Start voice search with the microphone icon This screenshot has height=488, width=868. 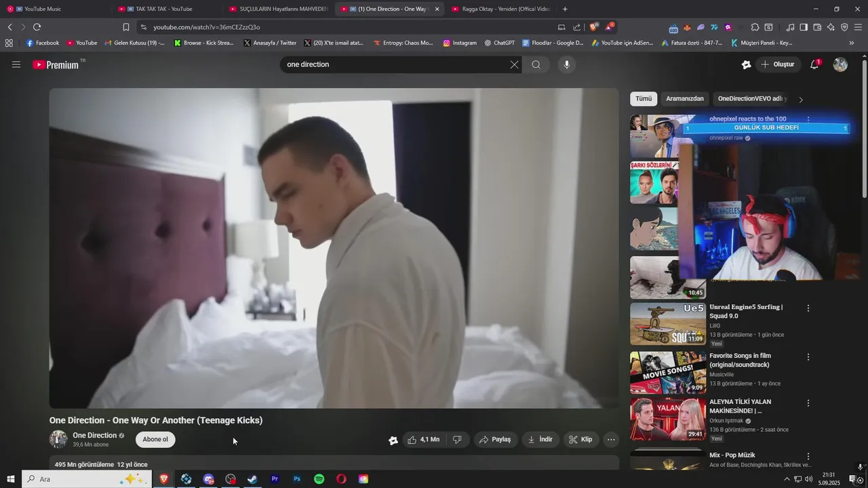click(567, 64)
